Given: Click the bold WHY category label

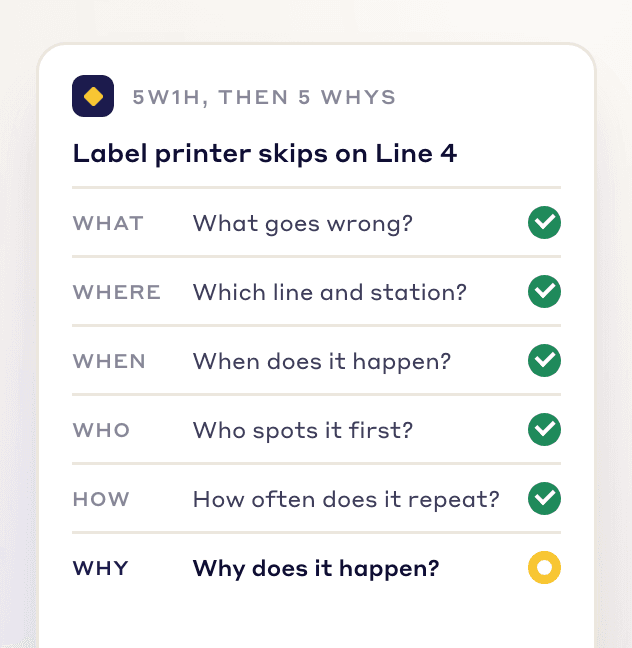Looking at the screenshot, I should [x=100, y=569].
